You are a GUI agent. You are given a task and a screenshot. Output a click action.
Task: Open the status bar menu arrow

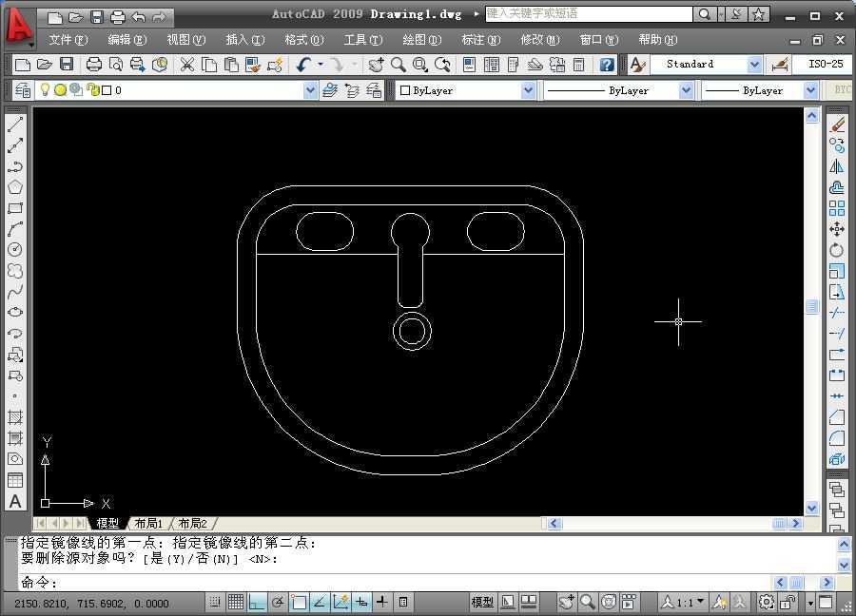[x=810, y=603]
